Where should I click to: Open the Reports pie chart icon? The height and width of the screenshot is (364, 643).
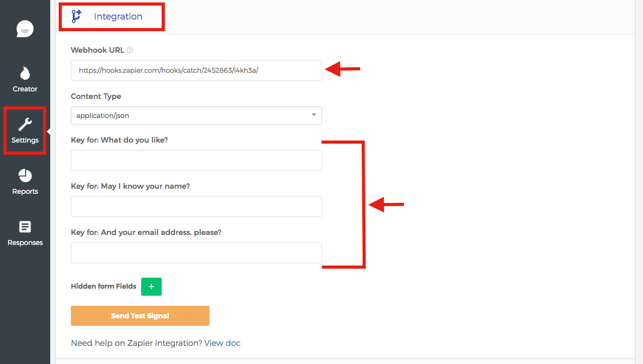pos(25,176)
